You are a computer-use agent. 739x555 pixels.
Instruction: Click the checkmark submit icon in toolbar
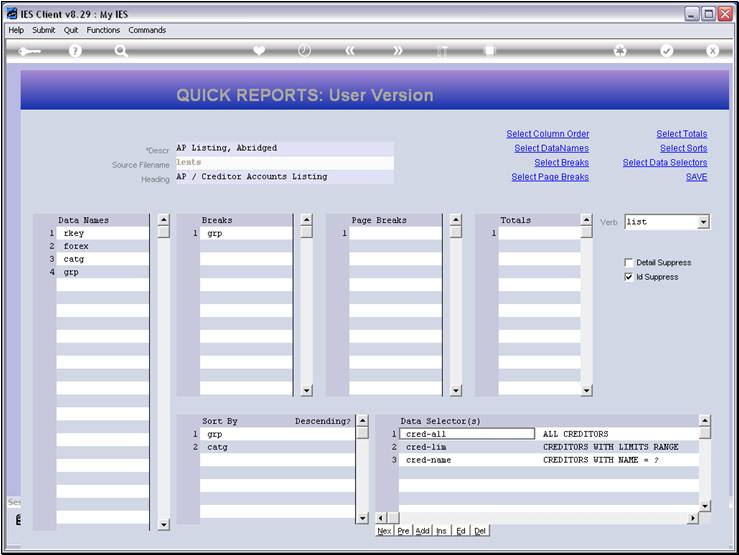coord(667,51)
